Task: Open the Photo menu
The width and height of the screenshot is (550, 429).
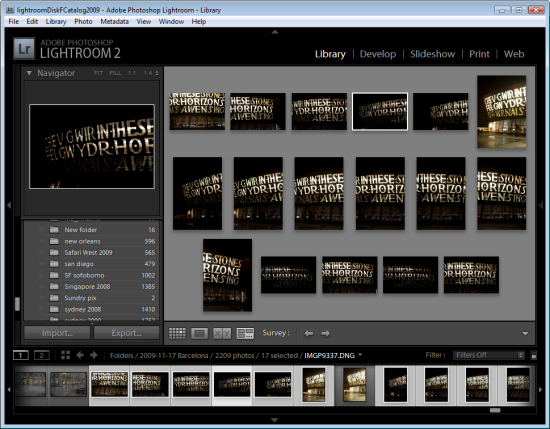Action: (x=83, y=21)
